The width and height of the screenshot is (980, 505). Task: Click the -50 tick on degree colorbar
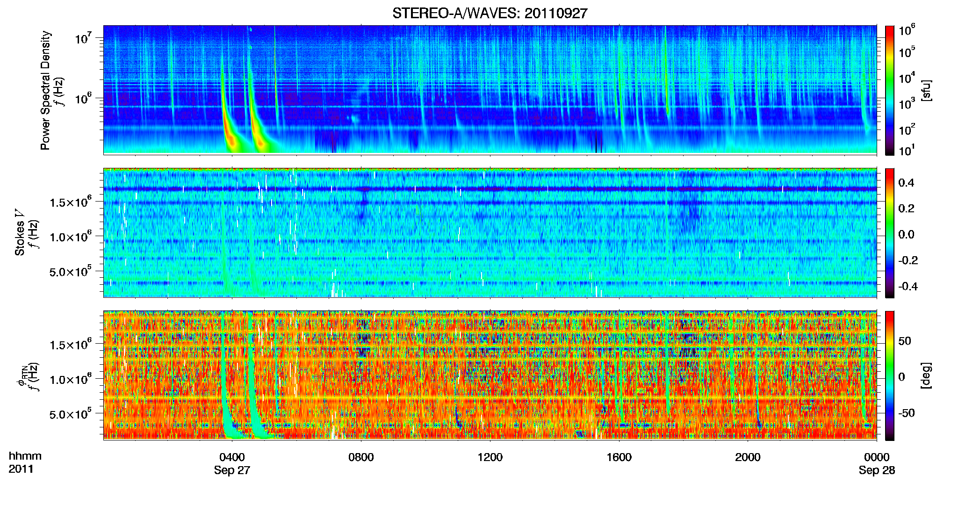click(906, 413)
